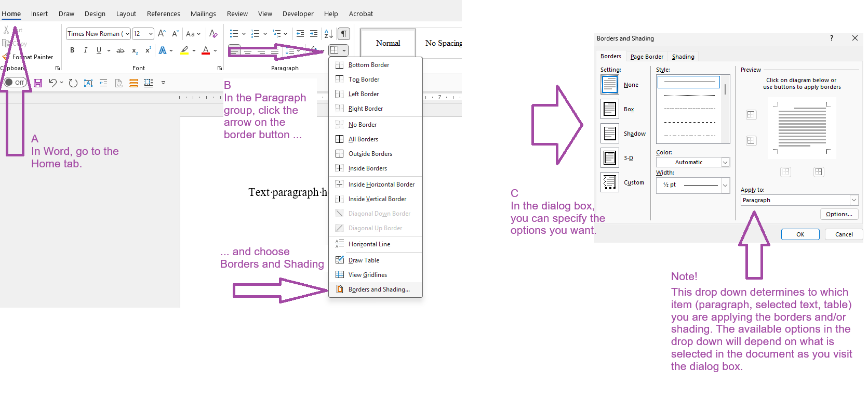Switch to the Shading tab
The height and width of the screenshot is (396, 868).
(683, 57)
